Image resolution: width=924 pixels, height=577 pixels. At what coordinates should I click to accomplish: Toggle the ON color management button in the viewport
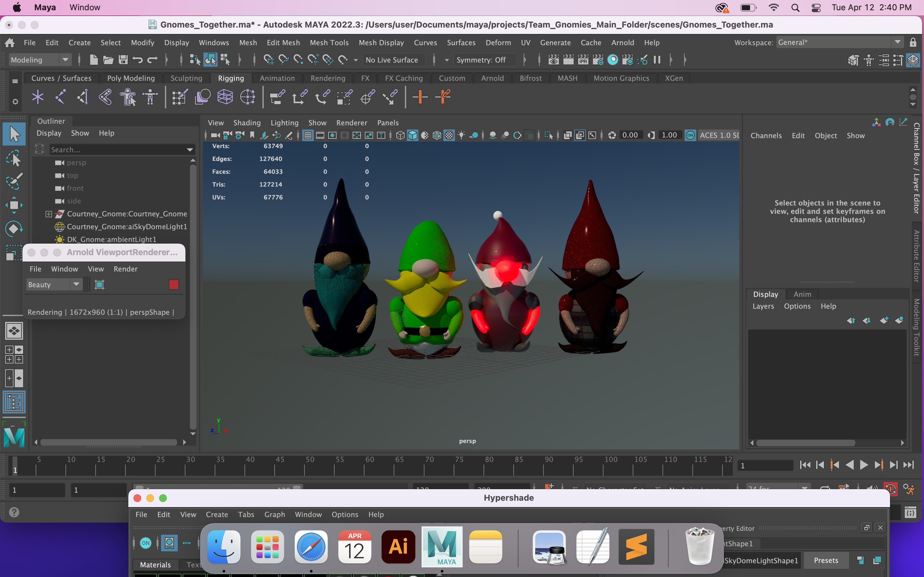pyautogui.click(x=690, y=135)
